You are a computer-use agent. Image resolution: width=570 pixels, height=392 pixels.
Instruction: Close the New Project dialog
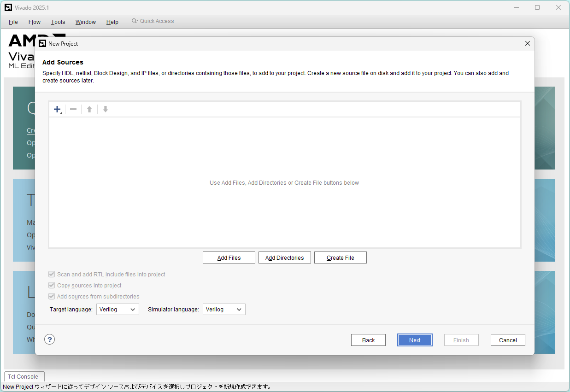tap(528, 43)
